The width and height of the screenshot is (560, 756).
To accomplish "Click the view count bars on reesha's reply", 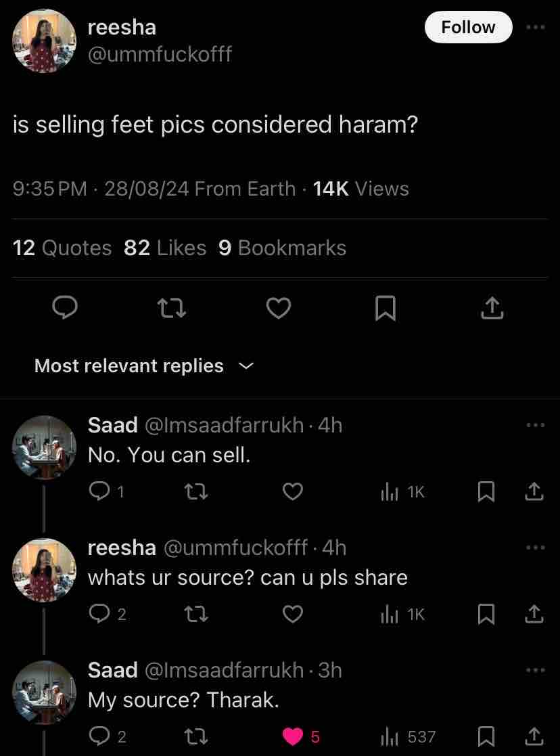I will [389, 614].
